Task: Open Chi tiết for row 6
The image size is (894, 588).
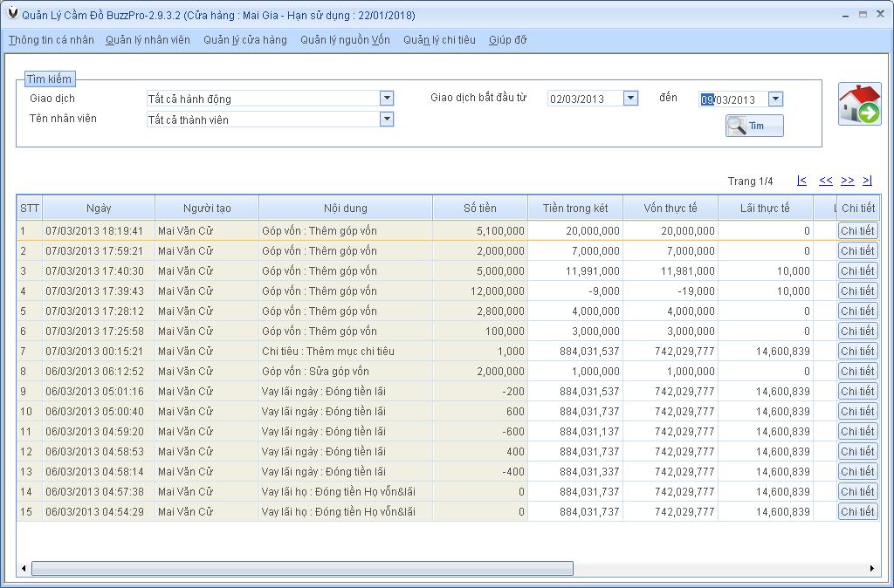Action: [x=857, y=331]
